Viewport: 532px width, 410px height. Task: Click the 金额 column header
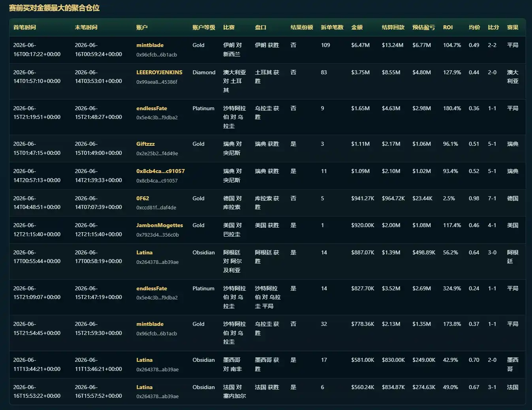(357, 27)
